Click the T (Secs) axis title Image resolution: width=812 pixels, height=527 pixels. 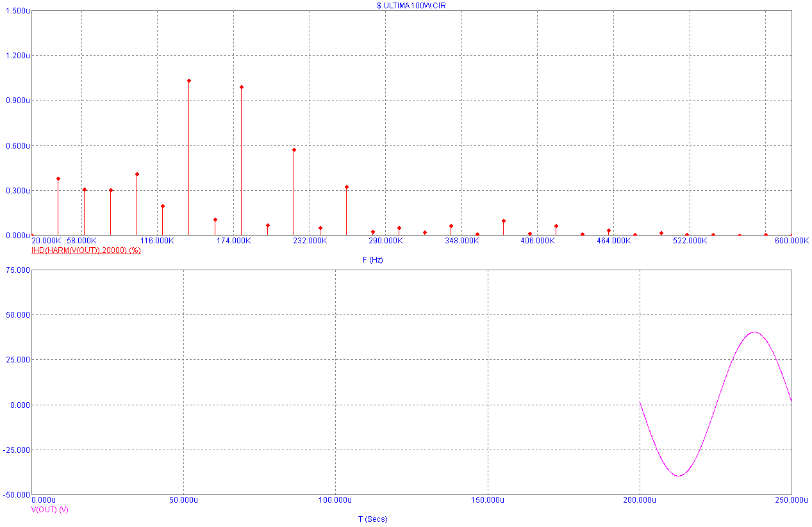[x=372, y=519]
